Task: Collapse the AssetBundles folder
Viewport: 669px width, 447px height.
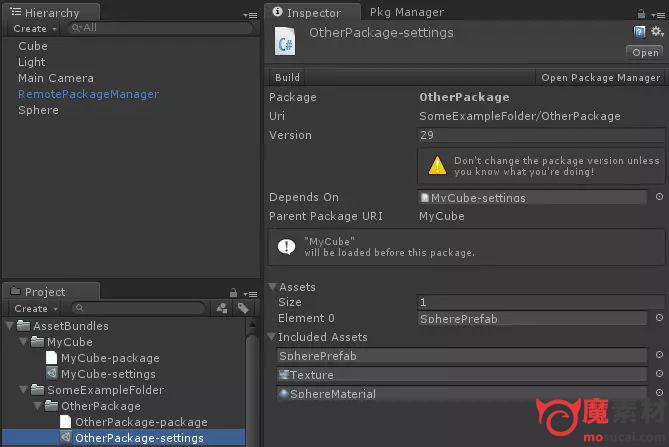Action: click(x=9, y=326)
